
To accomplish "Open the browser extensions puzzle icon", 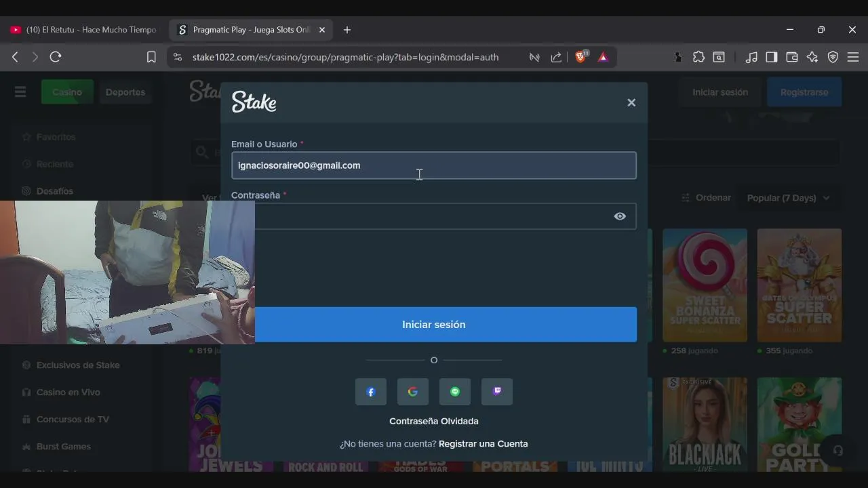I will coord(698,57).
